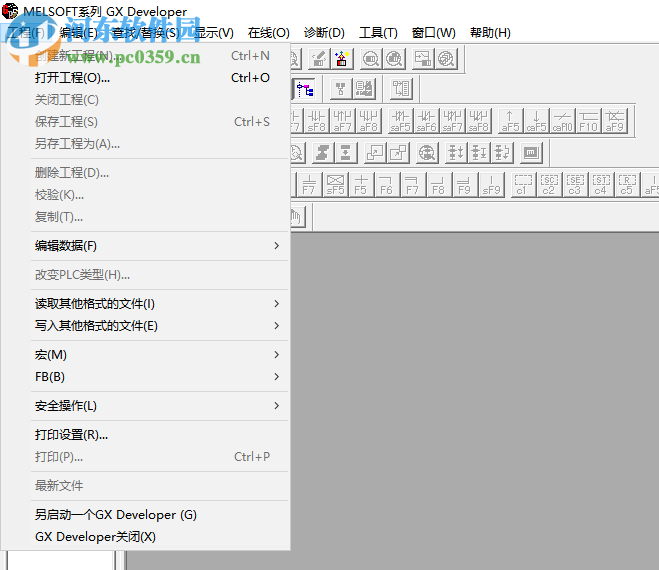Click the F9 SFC convergence icon

click(x=464, y=185)
